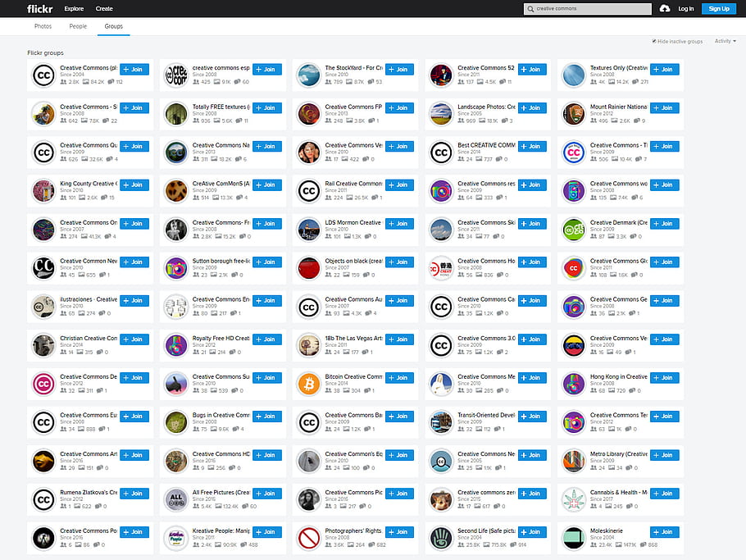Image resolution: width=746 pixels, height=560 pixels.
Task: Open the Creative Denmark group avatar
Action: [574, 230]
